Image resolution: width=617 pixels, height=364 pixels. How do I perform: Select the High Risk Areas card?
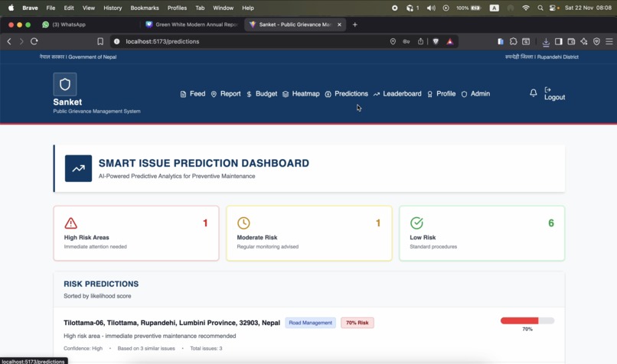tap(136, 233)
